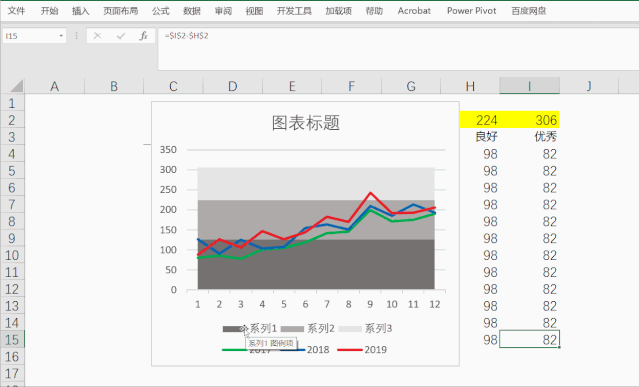
Task: Open the 开发工具 tab
Action: point(294,11)
